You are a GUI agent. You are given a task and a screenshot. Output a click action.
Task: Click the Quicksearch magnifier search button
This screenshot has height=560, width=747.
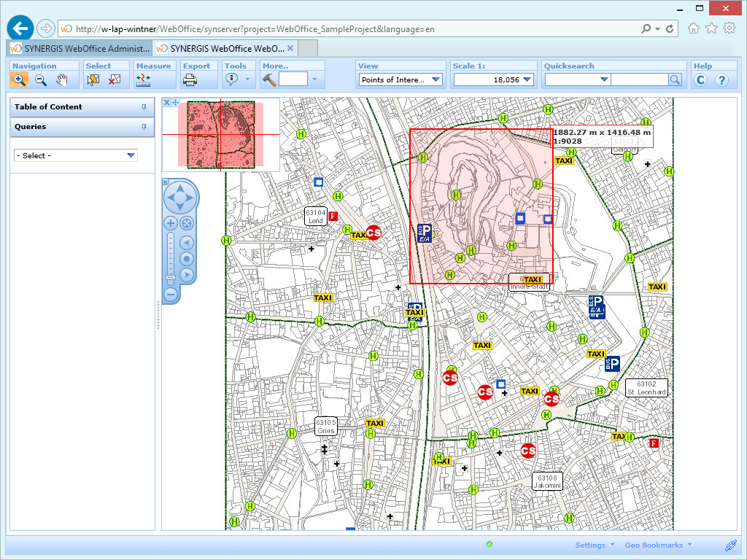coord(676,80)
